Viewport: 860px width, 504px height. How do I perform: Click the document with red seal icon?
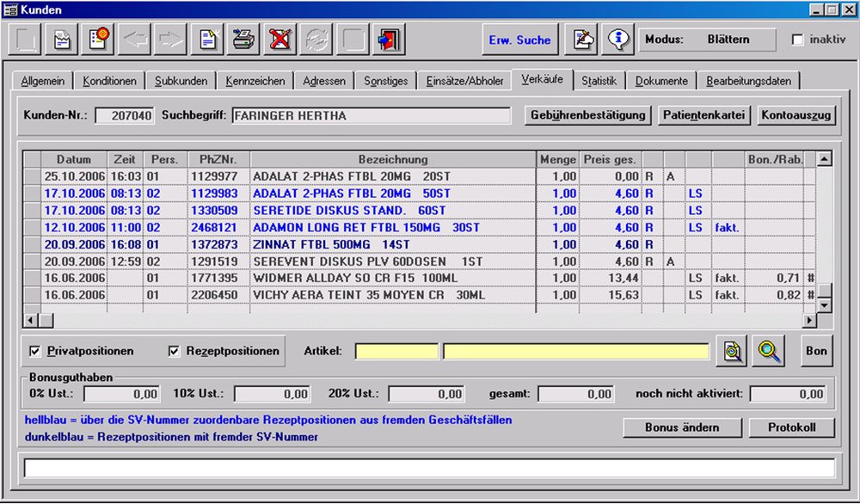(100, 40)
